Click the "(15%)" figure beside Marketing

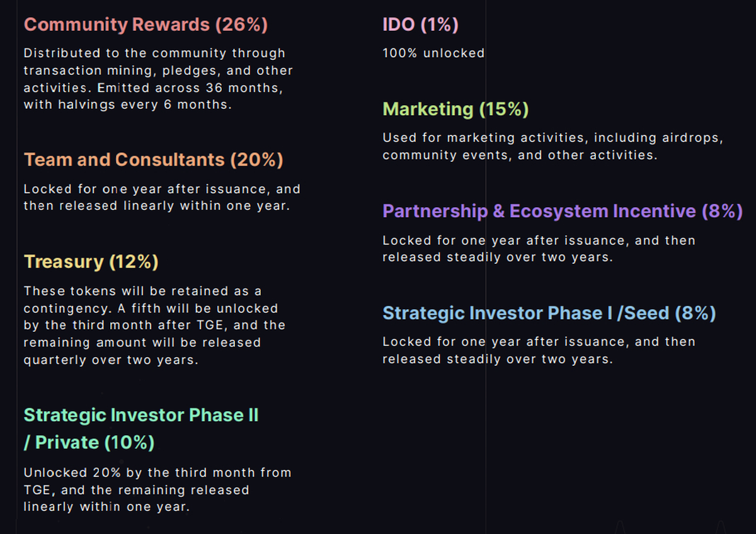[x=504, y=110]
